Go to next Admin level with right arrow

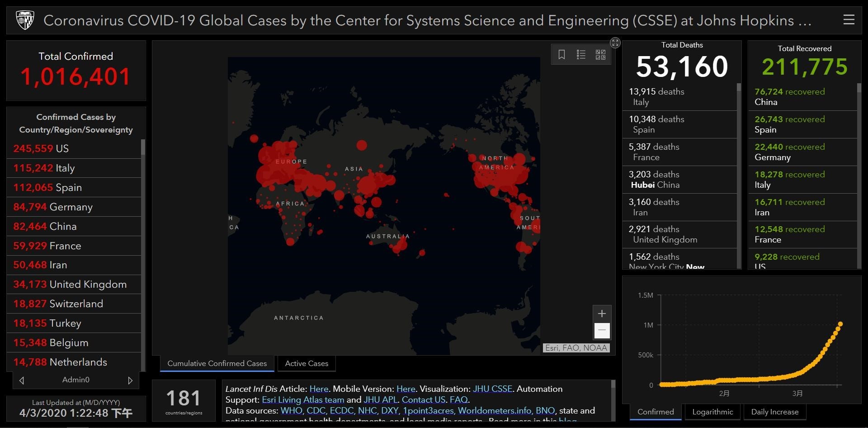coord(130,380)
